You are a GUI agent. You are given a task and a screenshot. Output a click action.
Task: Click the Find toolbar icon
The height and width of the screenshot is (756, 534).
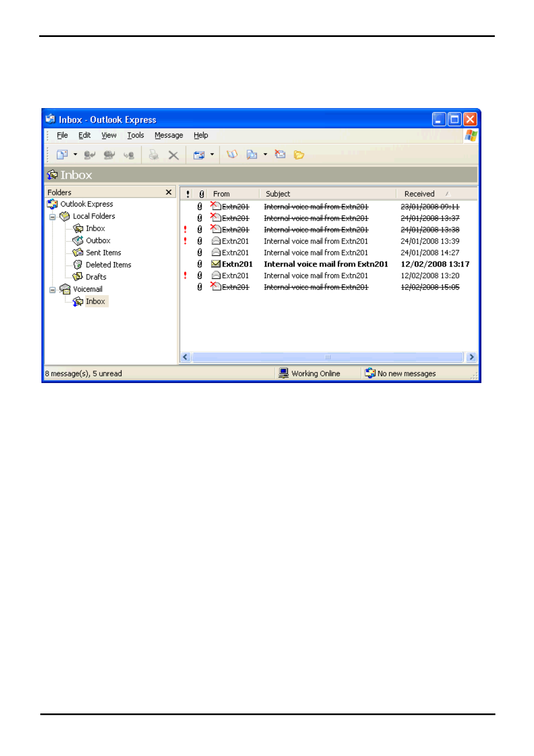click(252, 155)
